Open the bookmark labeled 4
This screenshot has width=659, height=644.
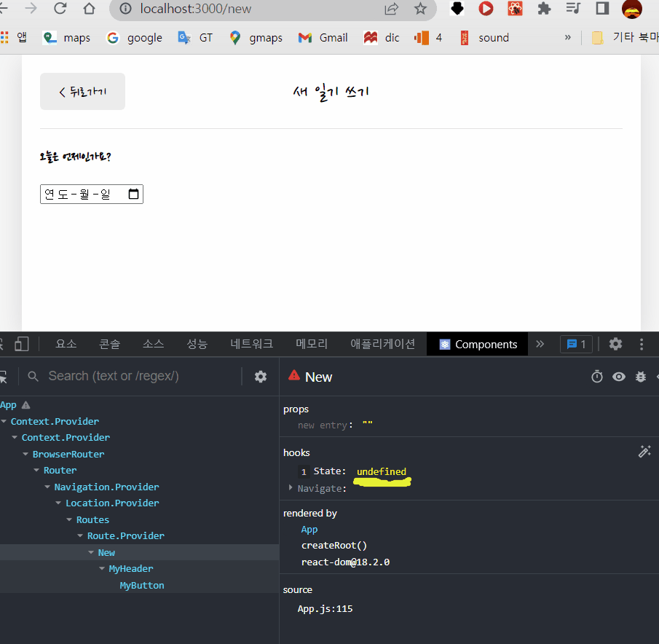(428, 38)
